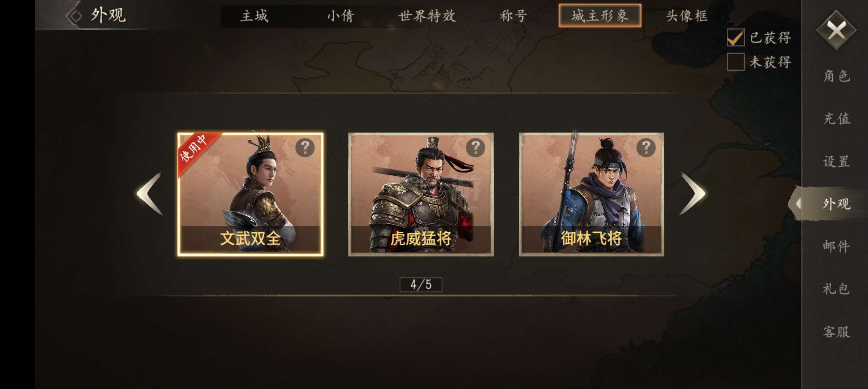This screenshot has width=868, height=389.
Task: Click the diamond icon beside 外观 title
Action: pos(74,16)
